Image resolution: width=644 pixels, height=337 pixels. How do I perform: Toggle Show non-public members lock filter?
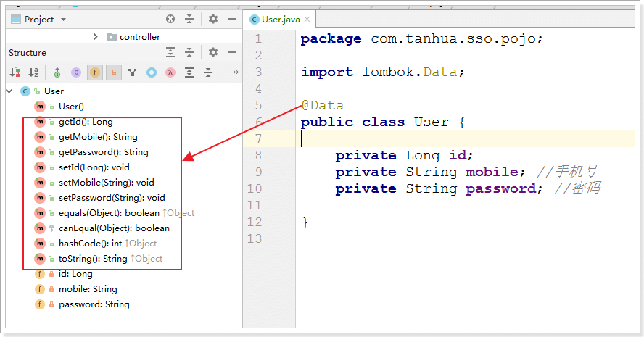tap(114, 72)
